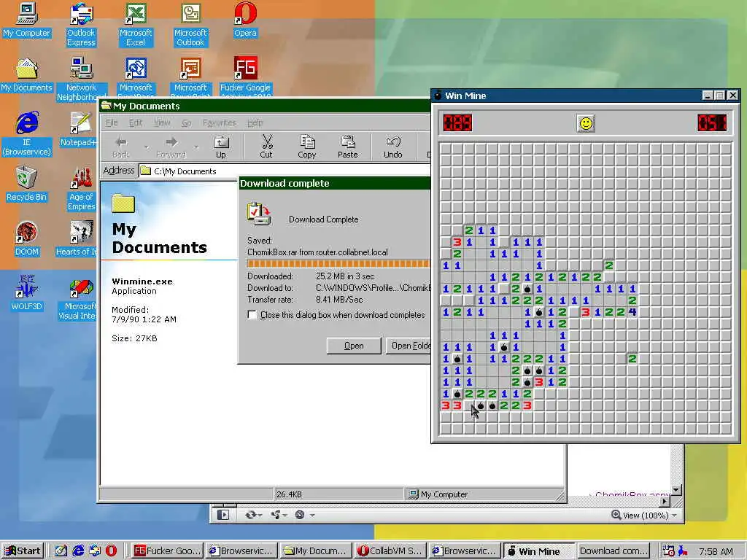Select the Opera desktop shortcut
Viewport: 747px width, 560px height.
pos(245,20)
